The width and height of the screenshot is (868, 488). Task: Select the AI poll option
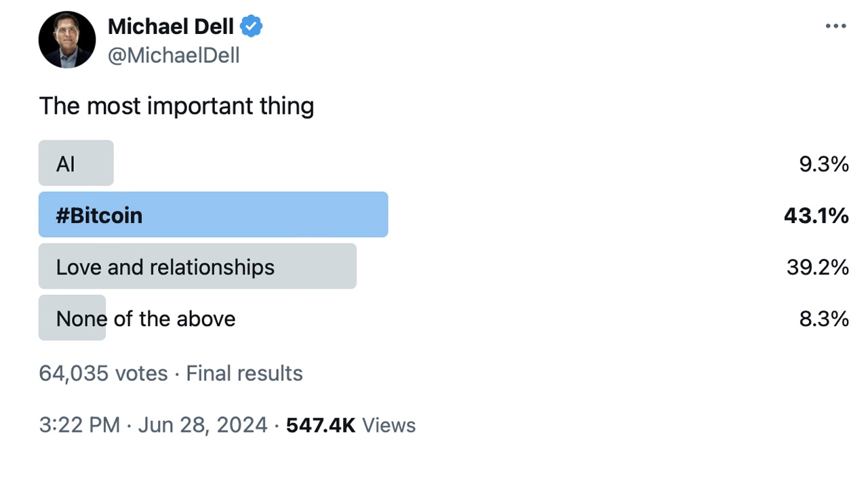[76, 163]
